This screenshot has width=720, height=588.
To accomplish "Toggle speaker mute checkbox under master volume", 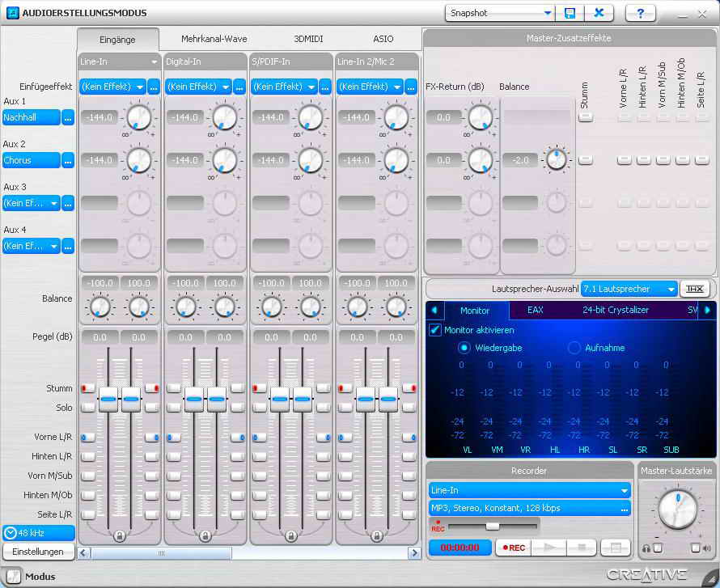I will 695,548.
